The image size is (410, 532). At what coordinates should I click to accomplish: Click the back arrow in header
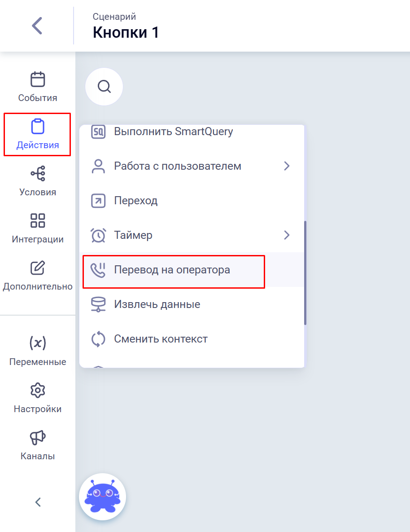point(37,26)
